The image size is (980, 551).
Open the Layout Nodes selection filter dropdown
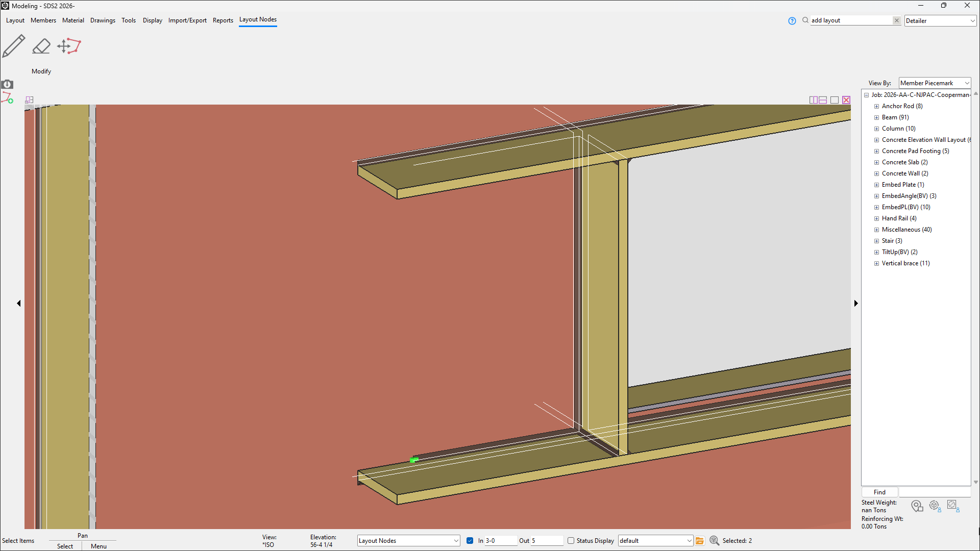point(408,541)
